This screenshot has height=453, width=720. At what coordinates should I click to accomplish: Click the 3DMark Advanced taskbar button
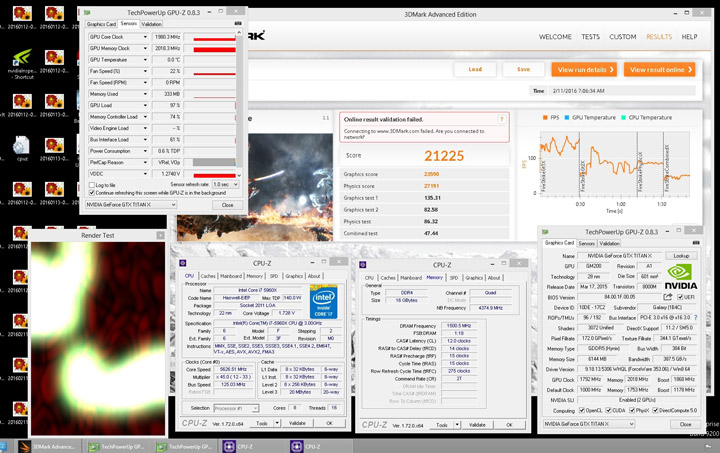click(49, 447)
